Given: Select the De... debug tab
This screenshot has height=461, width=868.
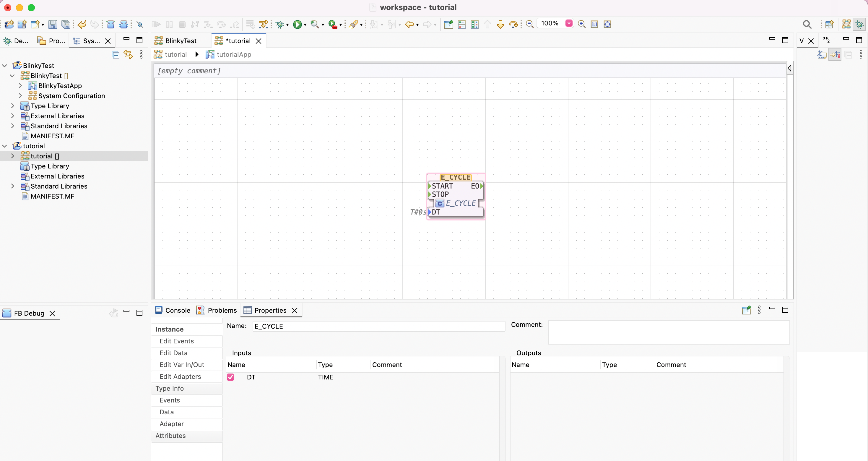Looking at the screenshot, I should click(16, 41).
